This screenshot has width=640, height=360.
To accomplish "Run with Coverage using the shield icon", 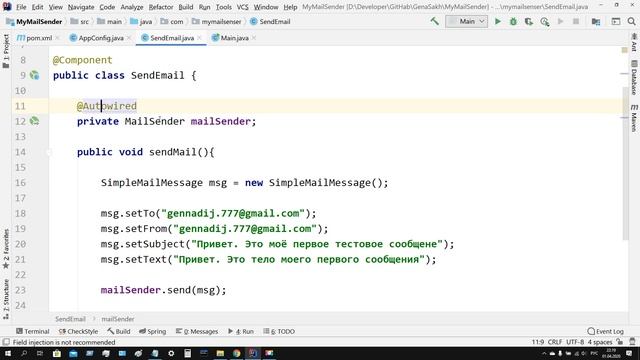I will [529, 21].
